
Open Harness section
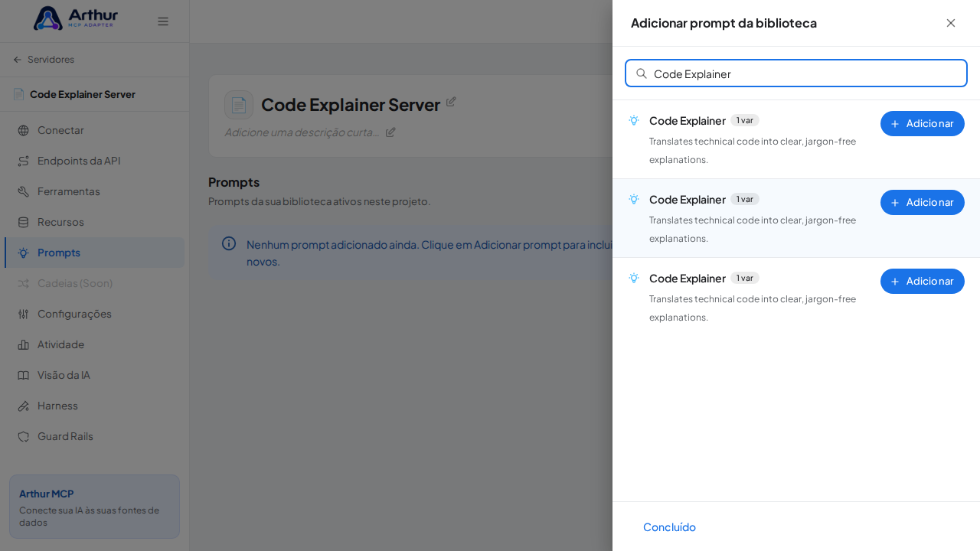click(94, 406)
